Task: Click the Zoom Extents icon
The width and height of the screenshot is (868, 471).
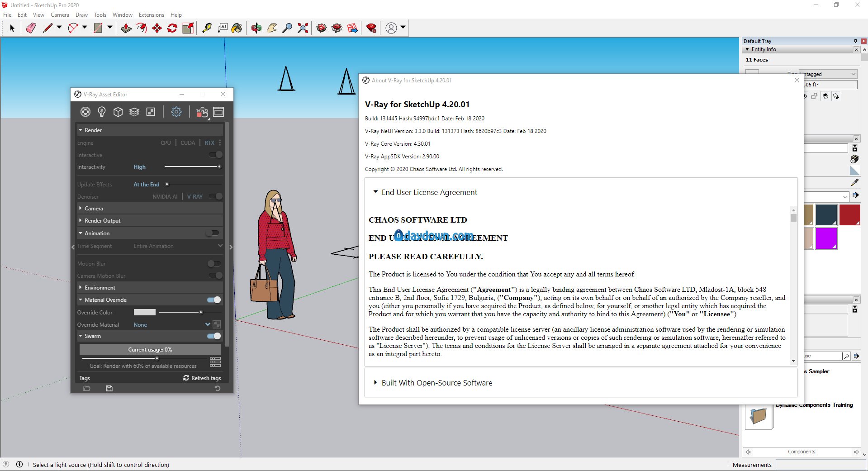Action: tap(303, 28)
